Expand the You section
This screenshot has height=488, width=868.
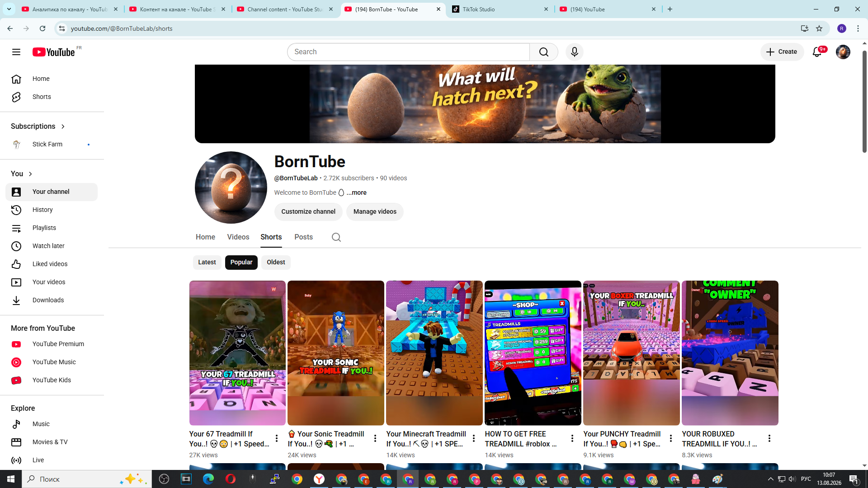[22, 174]
